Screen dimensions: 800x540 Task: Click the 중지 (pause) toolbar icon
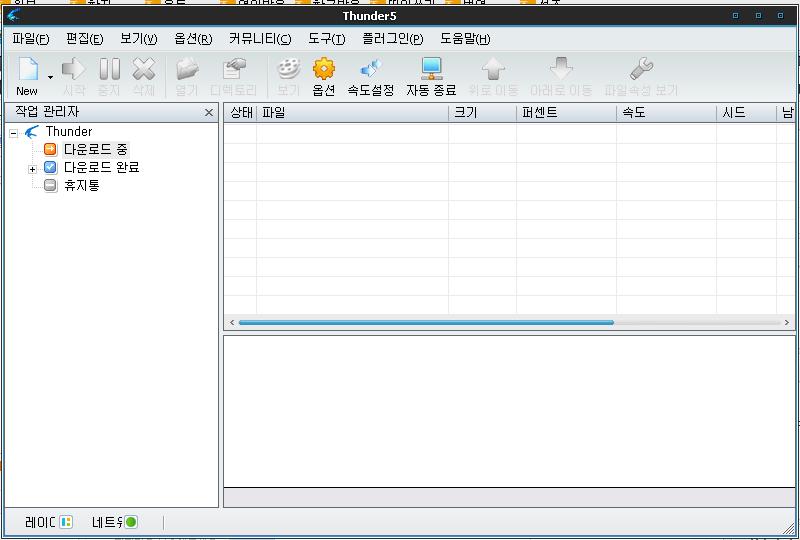[x=109, y=69]
